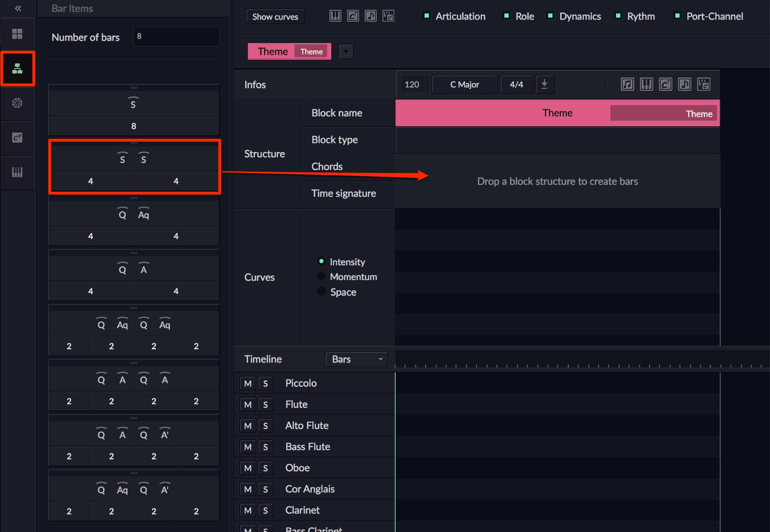Click the Show curves button
The height and width of the screenshot is (532, 770).
275,16
